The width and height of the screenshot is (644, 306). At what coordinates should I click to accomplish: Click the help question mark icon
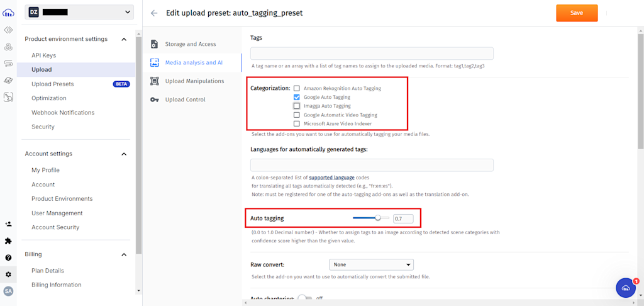tap(8, 258)
